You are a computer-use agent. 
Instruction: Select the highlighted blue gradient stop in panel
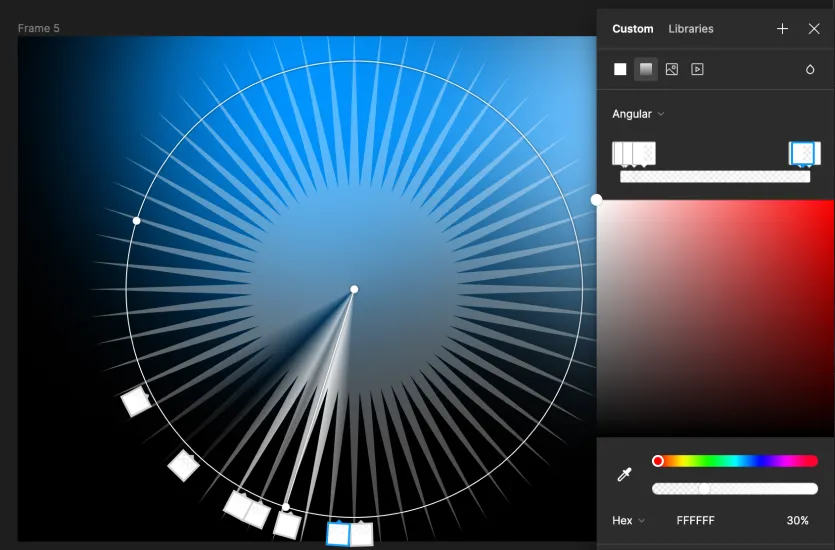[x=802, y=153]
